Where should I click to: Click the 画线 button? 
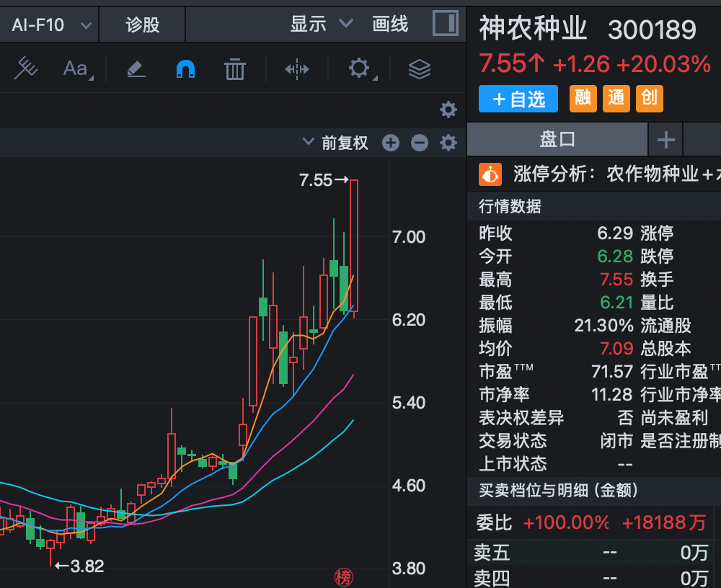(x=390, y=24)
